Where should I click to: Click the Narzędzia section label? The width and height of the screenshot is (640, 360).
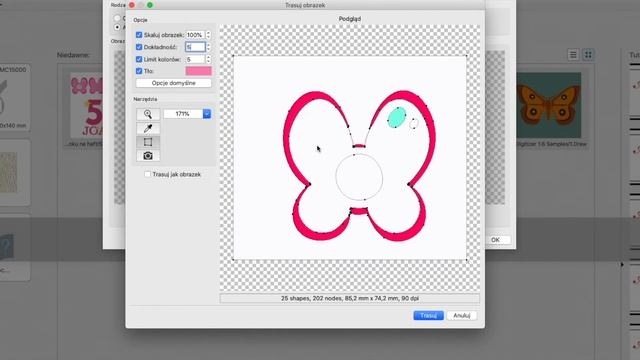145,99
